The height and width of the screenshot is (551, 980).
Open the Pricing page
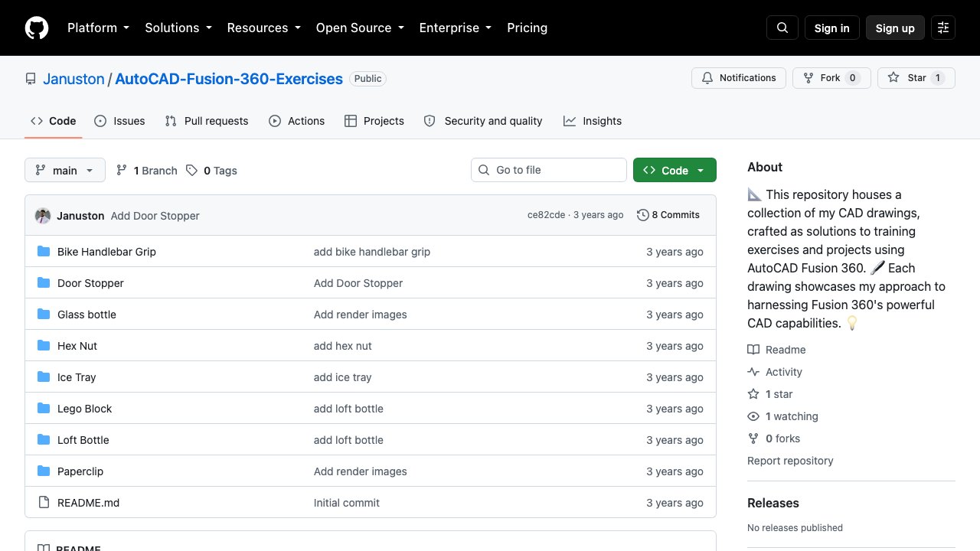(528, 28)
